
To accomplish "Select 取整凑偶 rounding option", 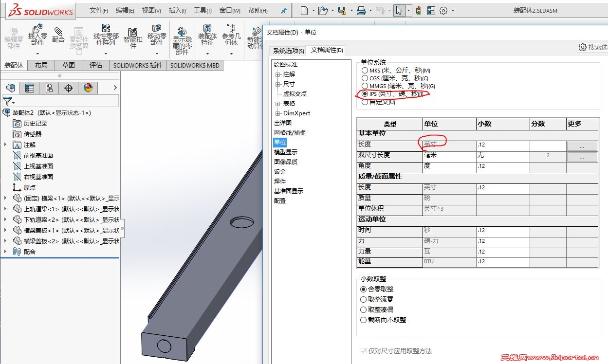I will 363,309.
